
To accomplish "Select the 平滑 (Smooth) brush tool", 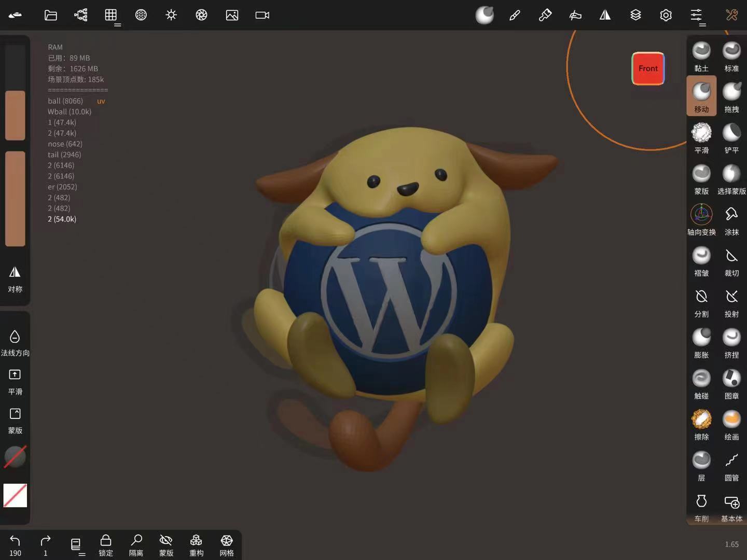I will click(x=701, y=138).
